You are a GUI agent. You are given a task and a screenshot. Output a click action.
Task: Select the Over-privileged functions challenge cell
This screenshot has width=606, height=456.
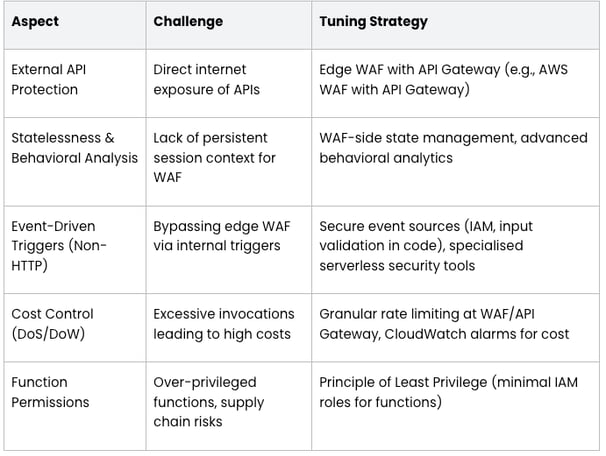point(229,406)
